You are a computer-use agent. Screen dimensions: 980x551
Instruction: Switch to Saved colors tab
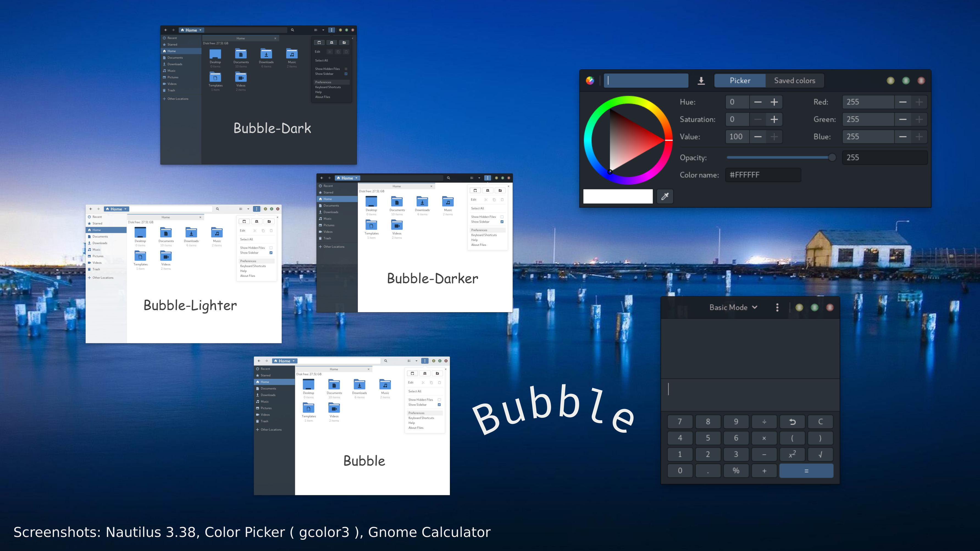tap(794, 80)
